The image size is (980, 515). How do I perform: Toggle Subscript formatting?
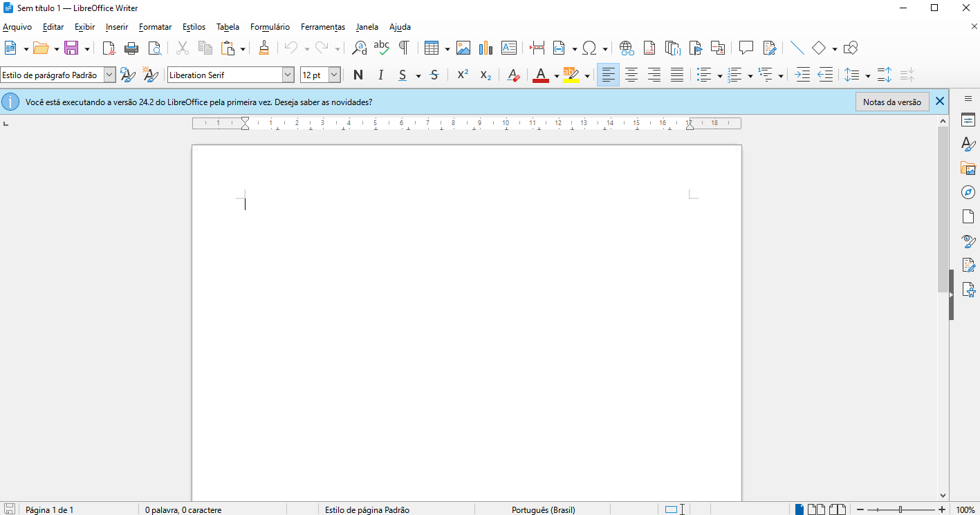point(486,75)
